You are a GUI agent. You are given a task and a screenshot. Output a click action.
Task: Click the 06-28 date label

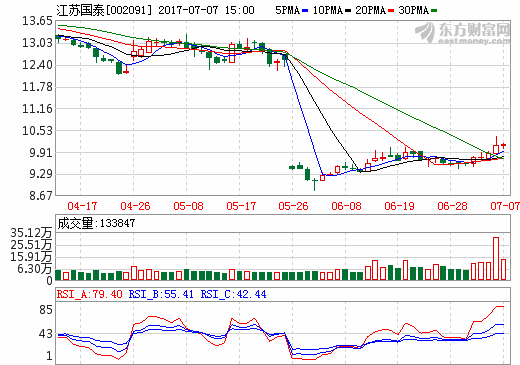(452, 206)
